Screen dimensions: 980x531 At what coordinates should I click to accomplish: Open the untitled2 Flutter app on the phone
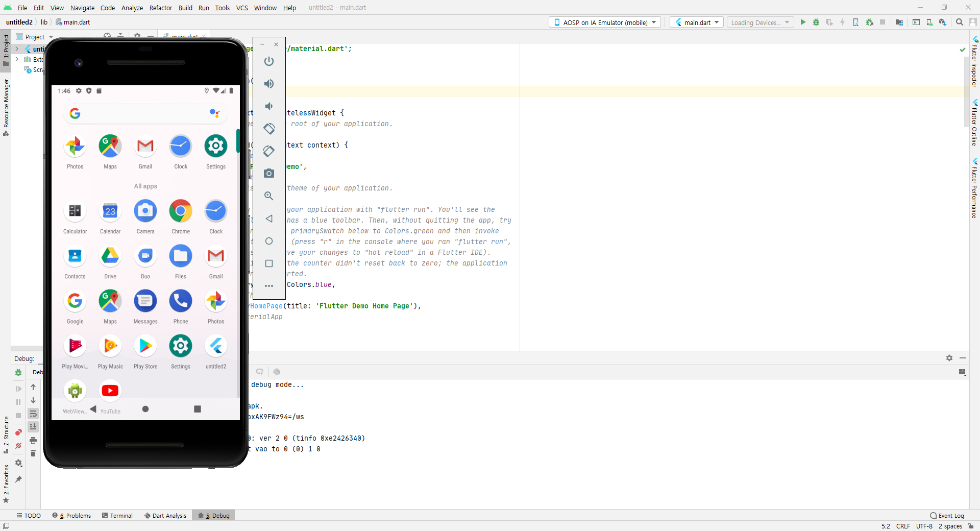tap(216, 352)
